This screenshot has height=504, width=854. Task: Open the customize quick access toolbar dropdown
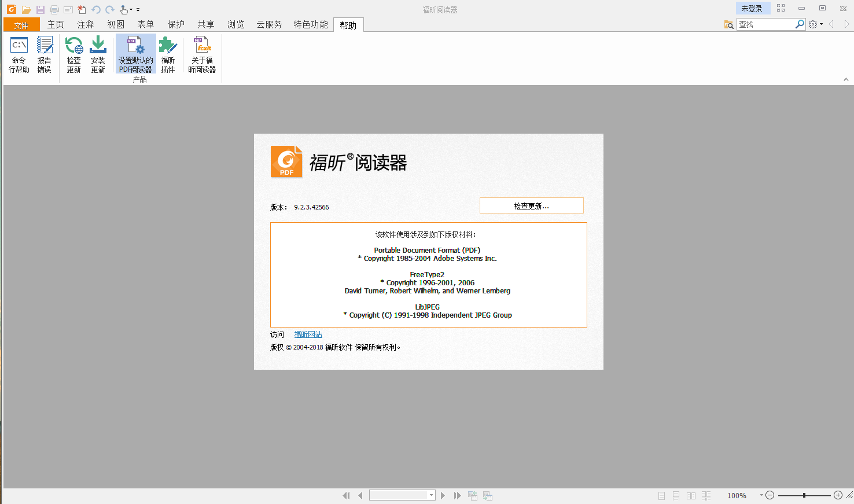[x=138, y=9]
